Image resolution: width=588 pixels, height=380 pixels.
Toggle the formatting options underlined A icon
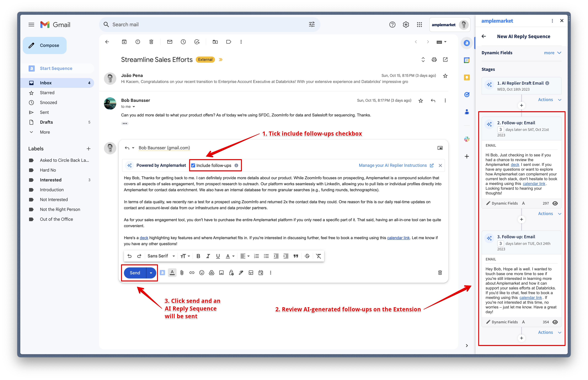(172, 273)
